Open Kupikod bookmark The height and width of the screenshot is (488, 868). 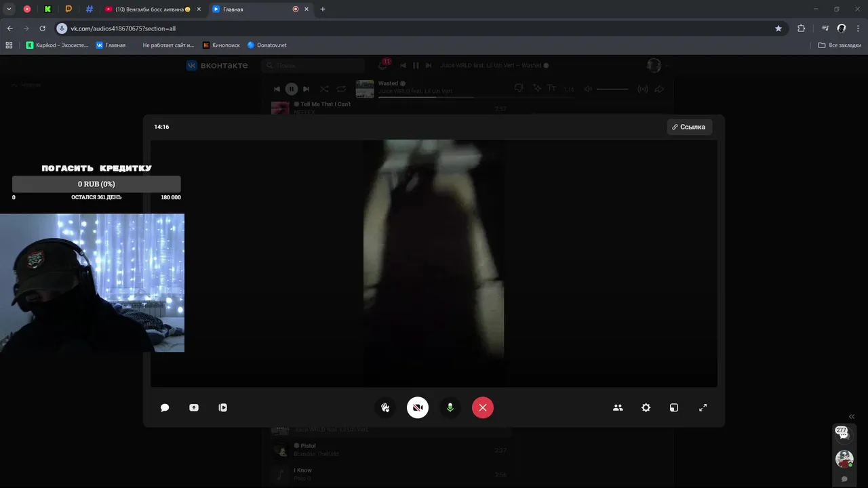[56, 45]
